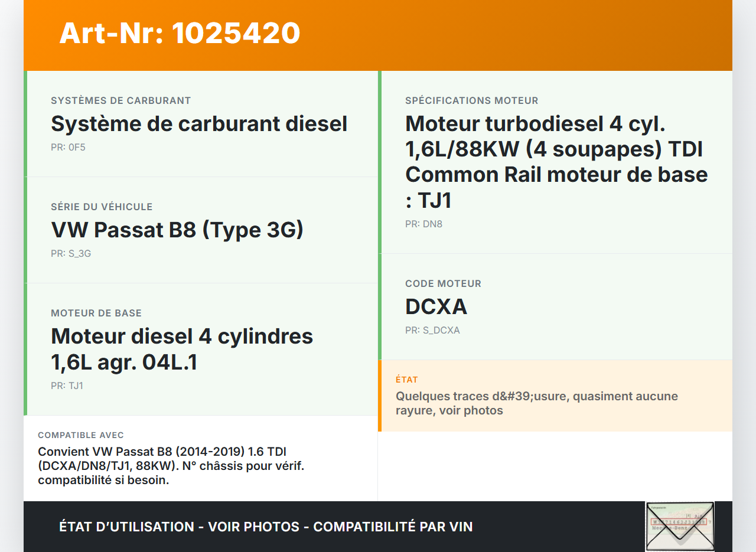Click the envelope VIN icon in footer
The height and width of the screenshot is (552, 756).
[x=679, y=526]
